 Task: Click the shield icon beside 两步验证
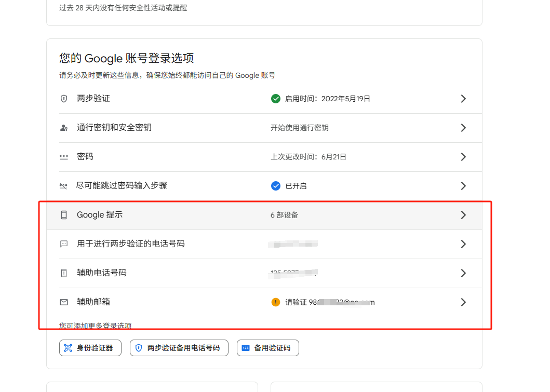[64, 99]
